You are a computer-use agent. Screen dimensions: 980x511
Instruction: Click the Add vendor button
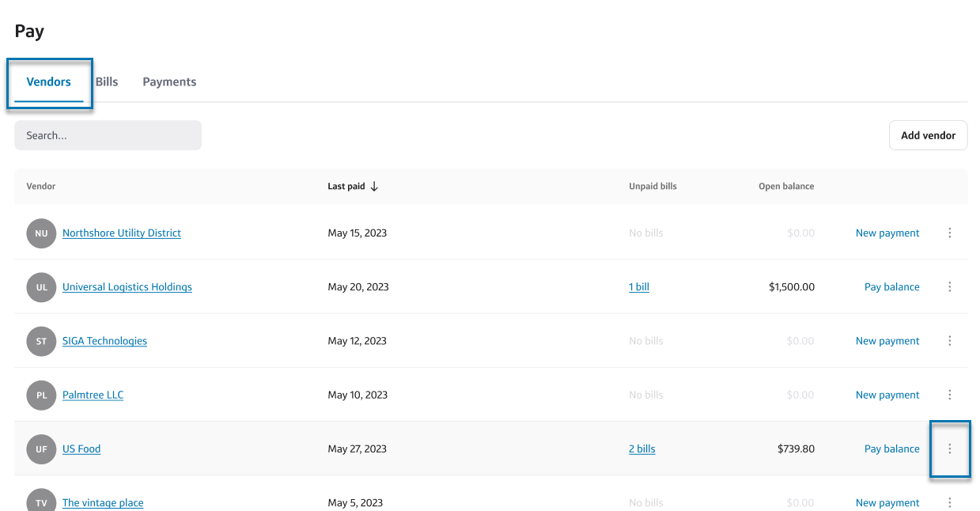(928, 135)
